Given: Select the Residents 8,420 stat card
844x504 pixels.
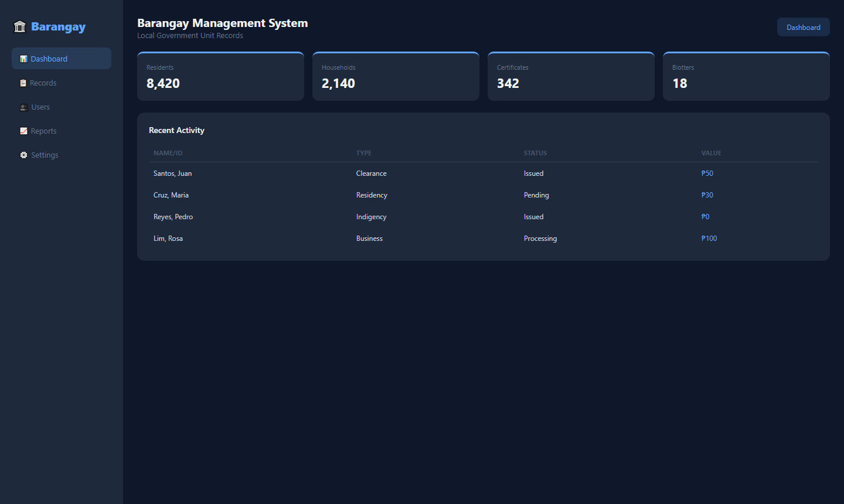Looking at the screenshot, I should (x=220, y=76).
